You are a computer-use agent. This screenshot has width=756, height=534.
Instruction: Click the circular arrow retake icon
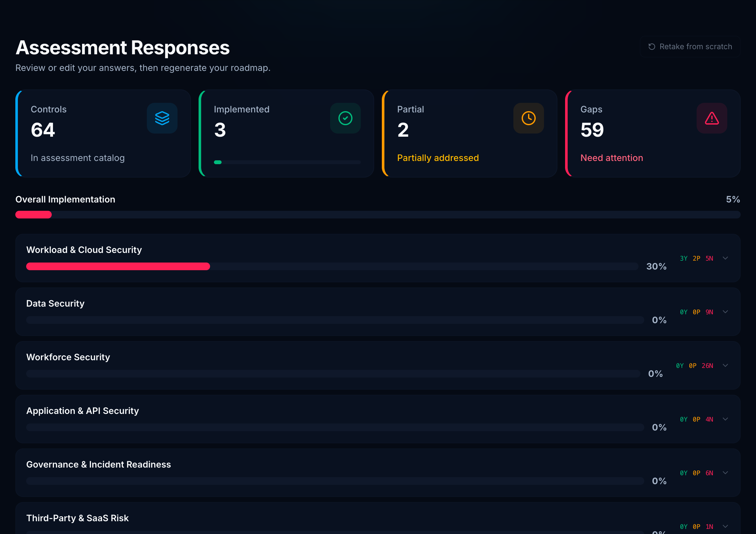(x=651, y=46)
